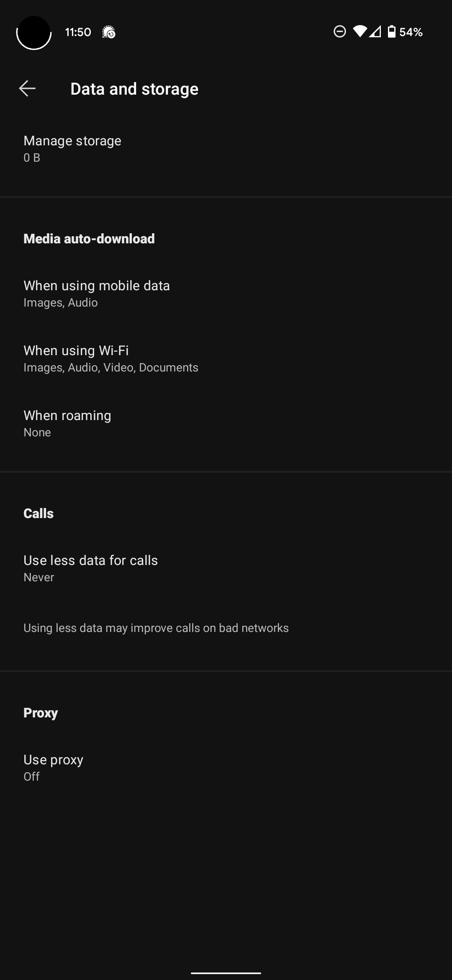Tap the Wi-Fi status icon
452x980 pixels.
click(361, 31)
